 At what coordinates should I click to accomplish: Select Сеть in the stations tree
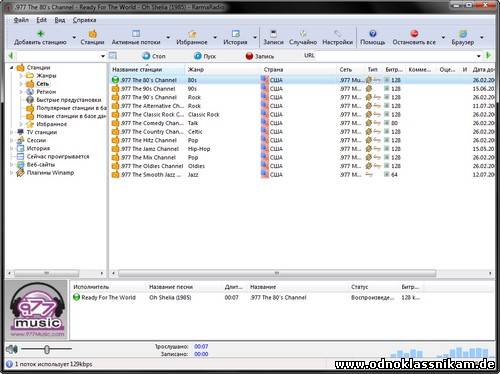pyautogui.click(x=42, y=84)
